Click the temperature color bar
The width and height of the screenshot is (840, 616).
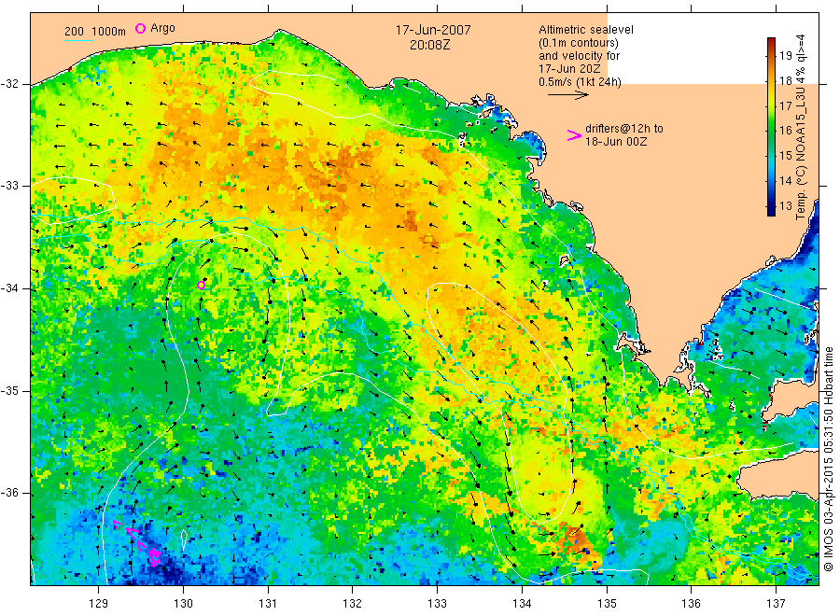click(771, 126)
